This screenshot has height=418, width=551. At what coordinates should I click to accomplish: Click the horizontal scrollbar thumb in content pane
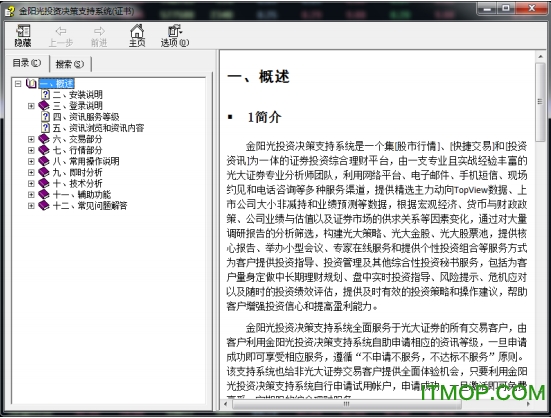[x=346, y=404]
